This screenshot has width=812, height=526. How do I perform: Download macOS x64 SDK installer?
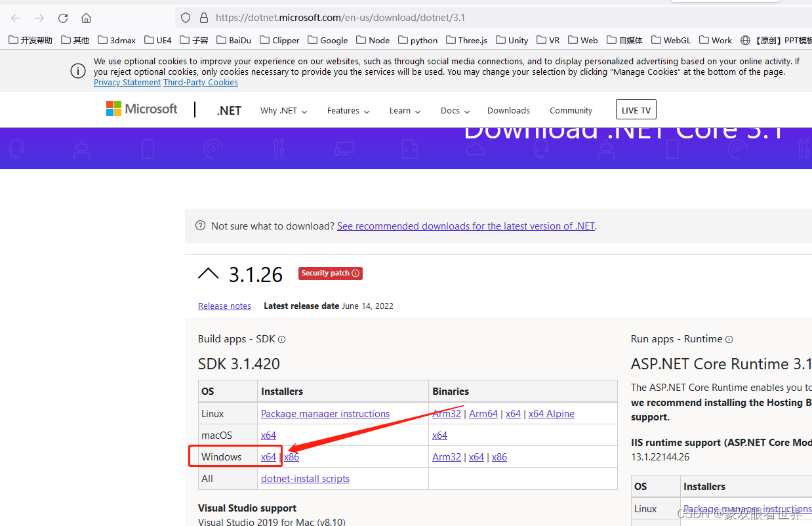pyautogui.click(x=268, y=435)
